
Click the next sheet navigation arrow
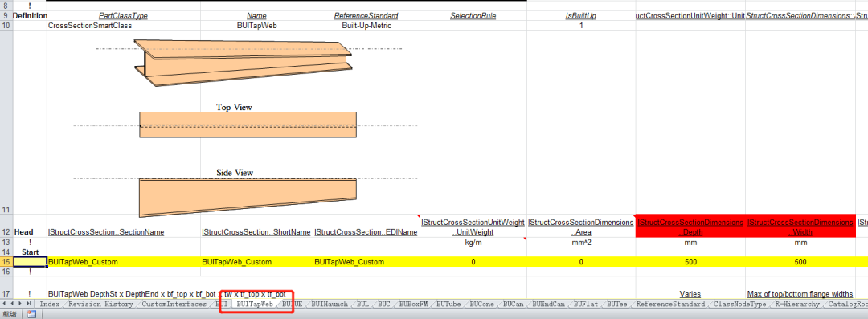tap(20, 304)
